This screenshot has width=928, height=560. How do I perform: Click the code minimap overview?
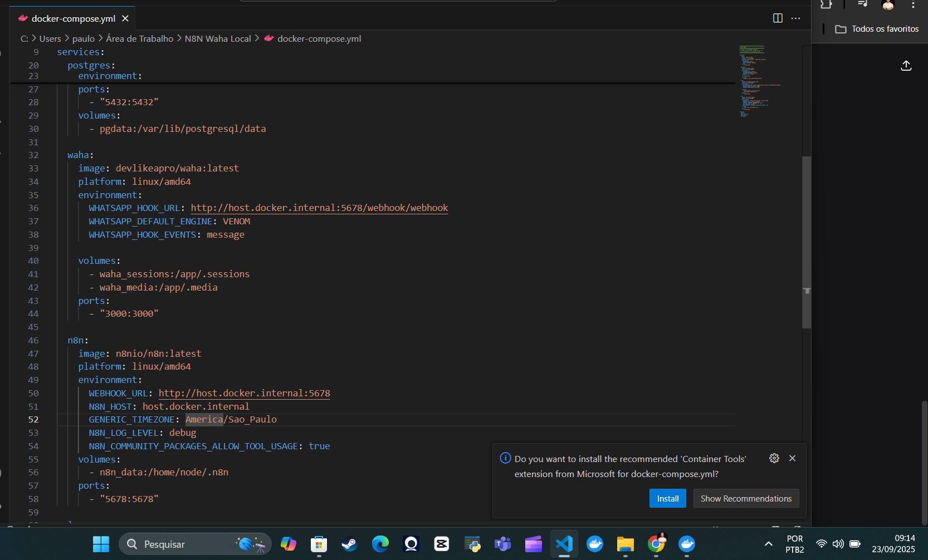click(x=760, y=81)
